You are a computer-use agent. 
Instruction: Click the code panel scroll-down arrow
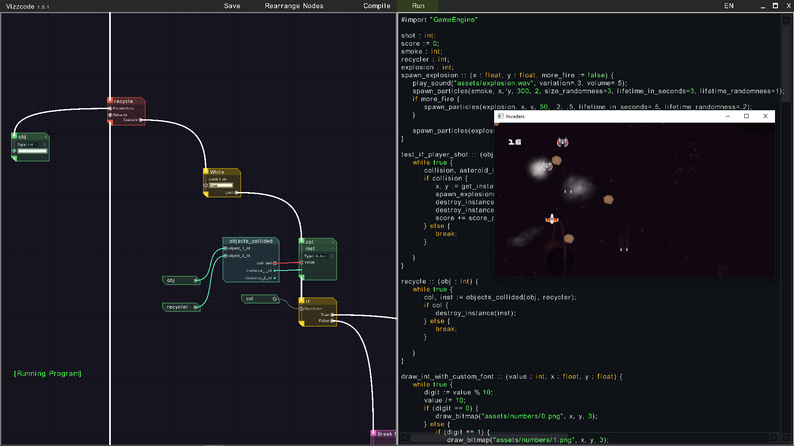(786, 437)
